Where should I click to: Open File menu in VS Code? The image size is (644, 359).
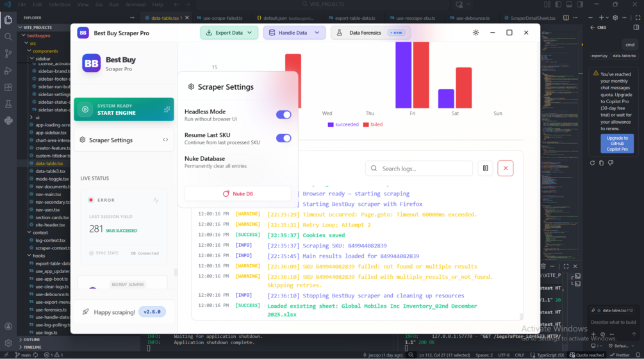(x=22, y=4)
